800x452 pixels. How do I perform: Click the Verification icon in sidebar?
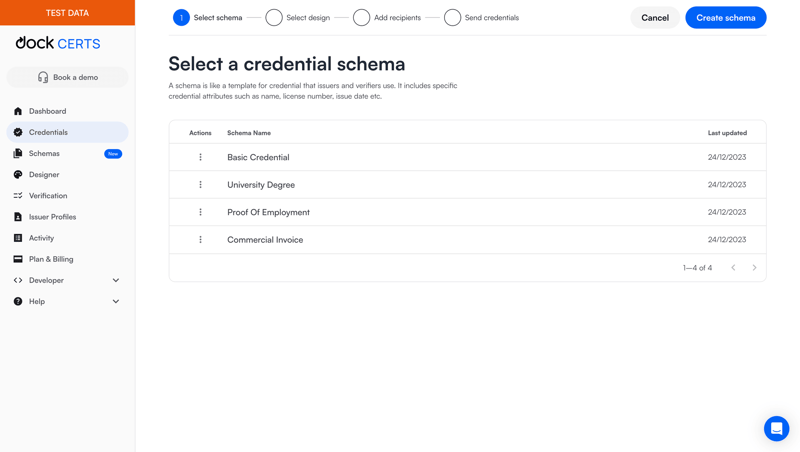[18, 196]
